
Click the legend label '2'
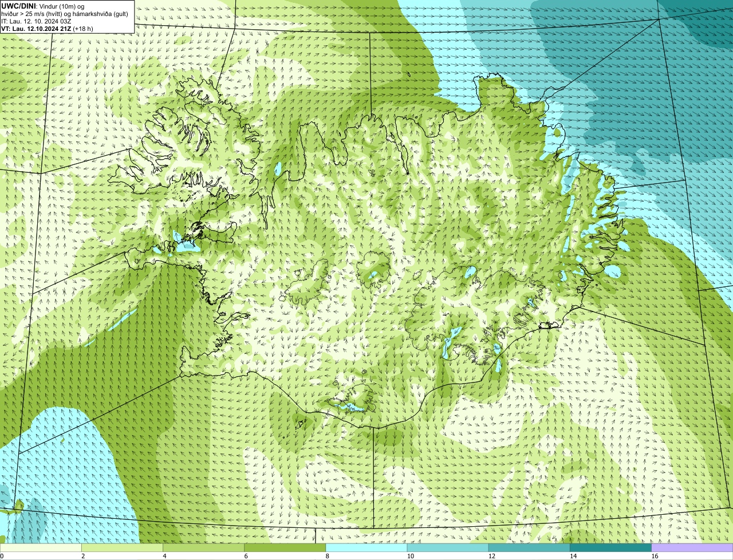coord(83,556)
